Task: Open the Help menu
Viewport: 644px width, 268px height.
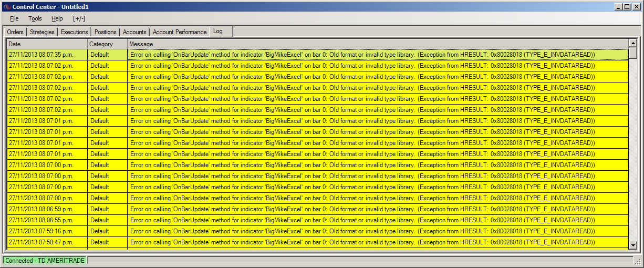Action: pos(57,18)
